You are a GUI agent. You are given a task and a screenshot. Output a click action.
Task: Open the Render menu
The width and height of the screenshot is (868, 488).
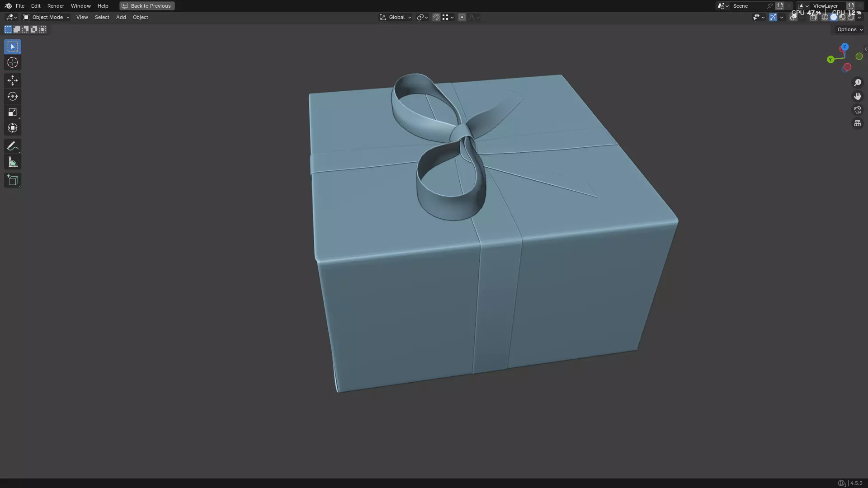[56, 6]
